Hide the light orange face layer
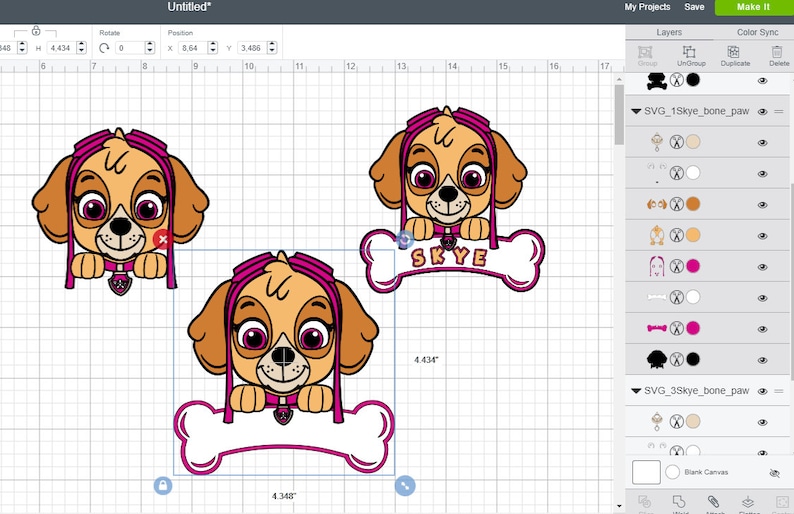 [762, 236]
